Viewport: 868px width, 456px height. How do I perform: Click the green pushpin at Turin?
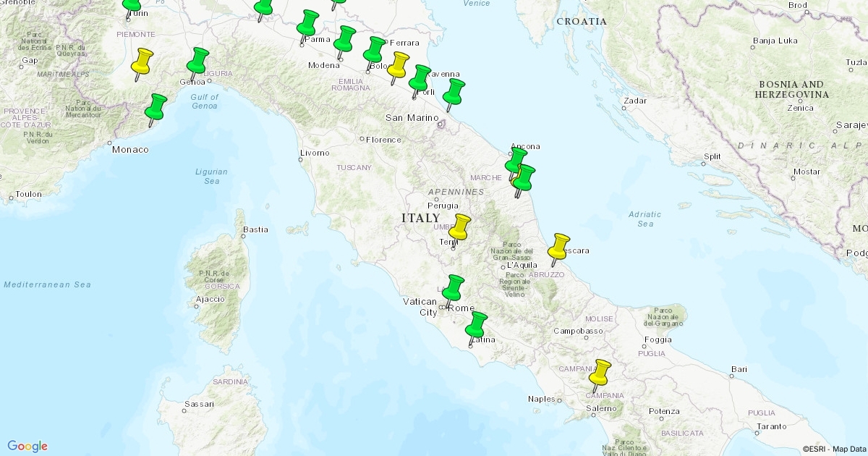pyautogui.click(x=132, y=6)
